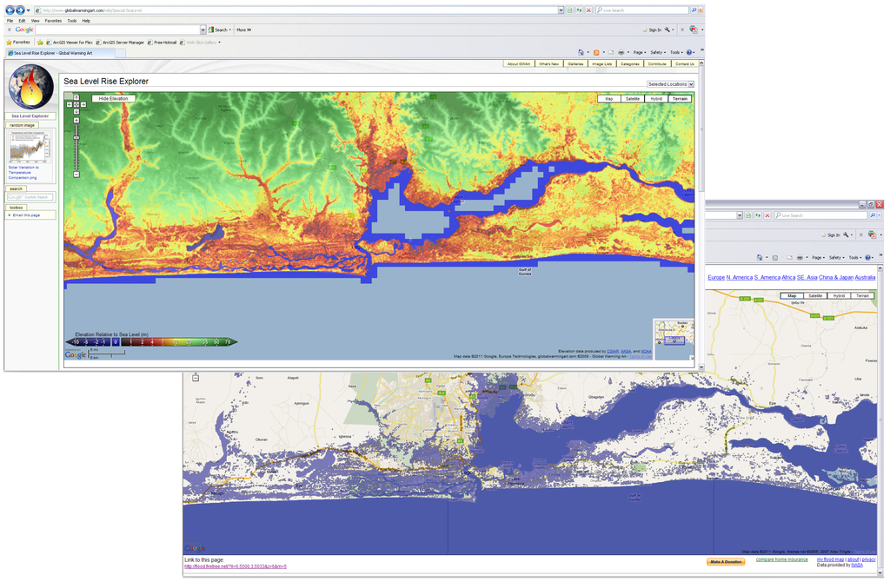Pan the elevation map left
The width and height of the screenshot is (890, 588).
click(70, 104)
